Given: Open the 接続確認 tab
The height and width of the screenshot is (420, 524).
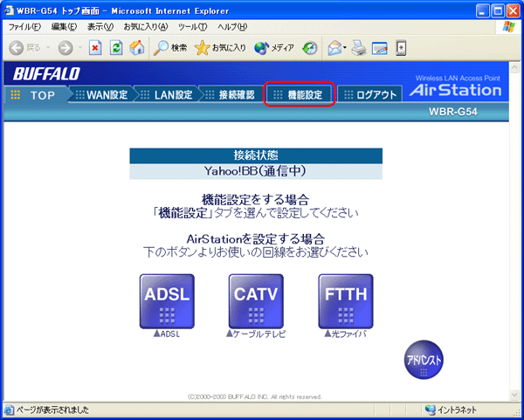Looking at the screenshot, I should pos(231,95).
